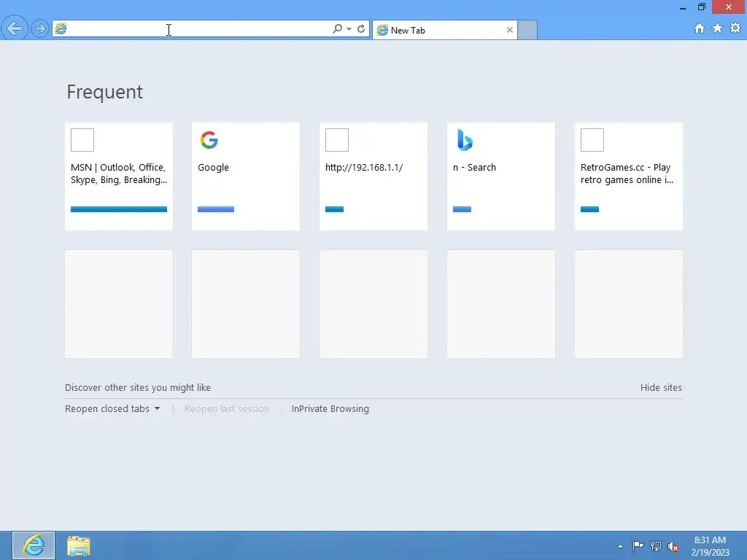This screenshot has width=747, height=560.
Task: Click the muted volume tray icon
Action: [673, 546]
